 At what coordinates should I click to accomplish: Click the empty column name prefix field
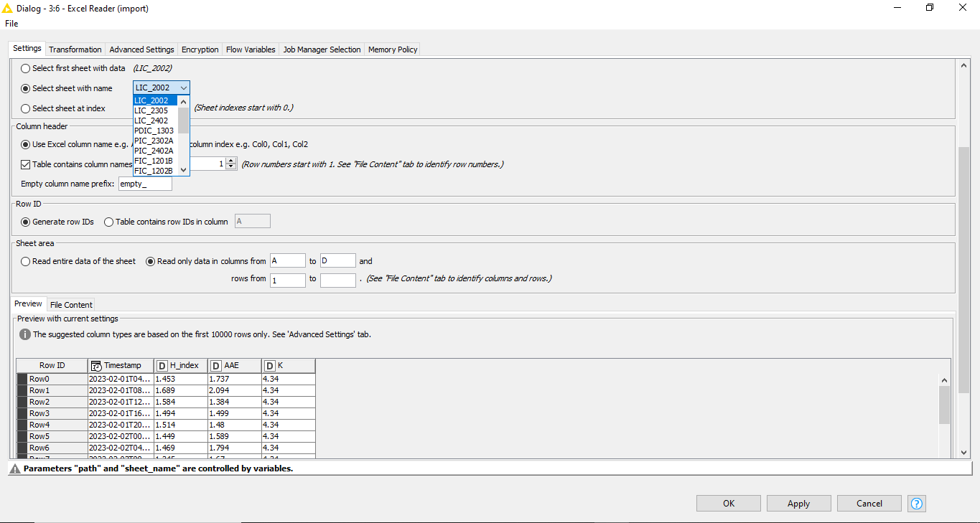145,184
